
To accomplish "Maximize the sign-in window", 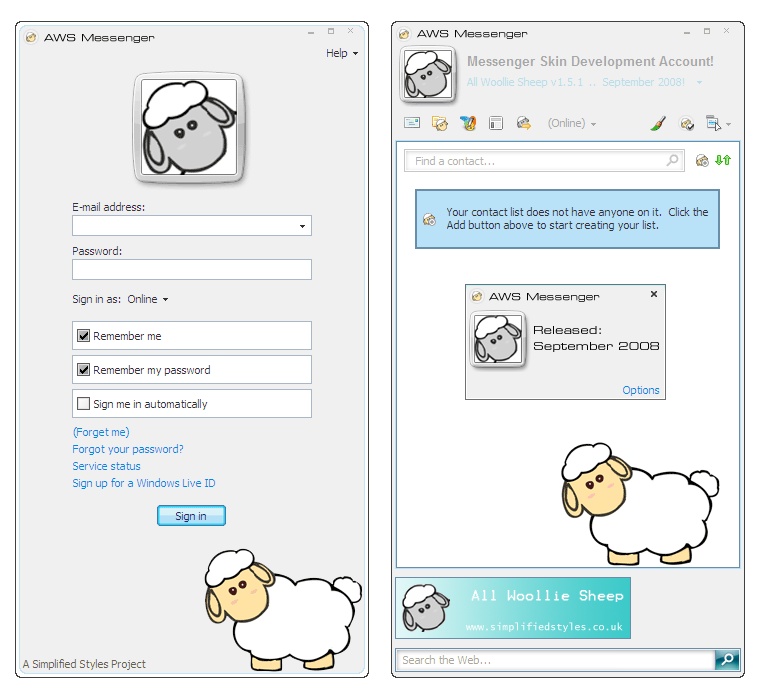I will tap(331, 31).
